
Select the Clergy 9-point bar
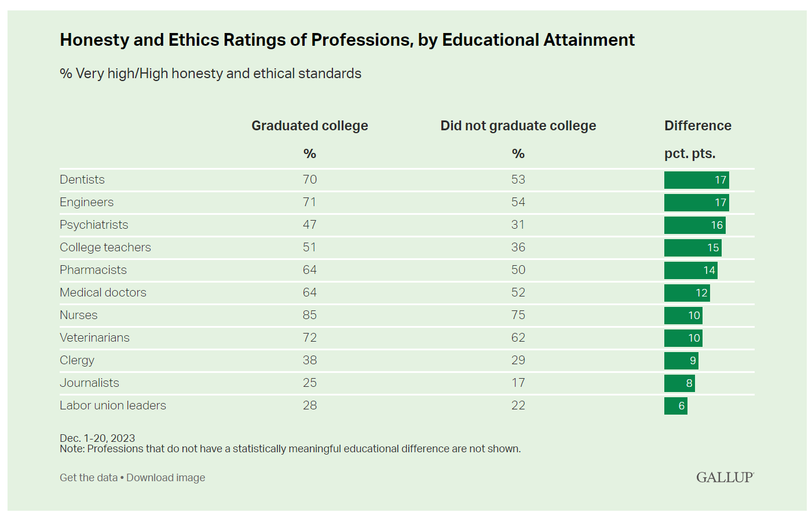point(681,361)
